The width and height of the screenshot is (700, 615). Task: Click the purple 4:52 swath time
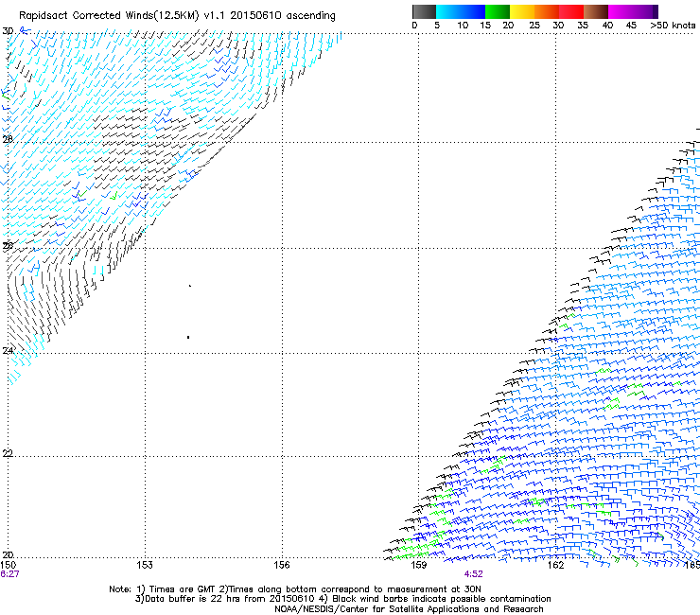click(x=473, y=574)
